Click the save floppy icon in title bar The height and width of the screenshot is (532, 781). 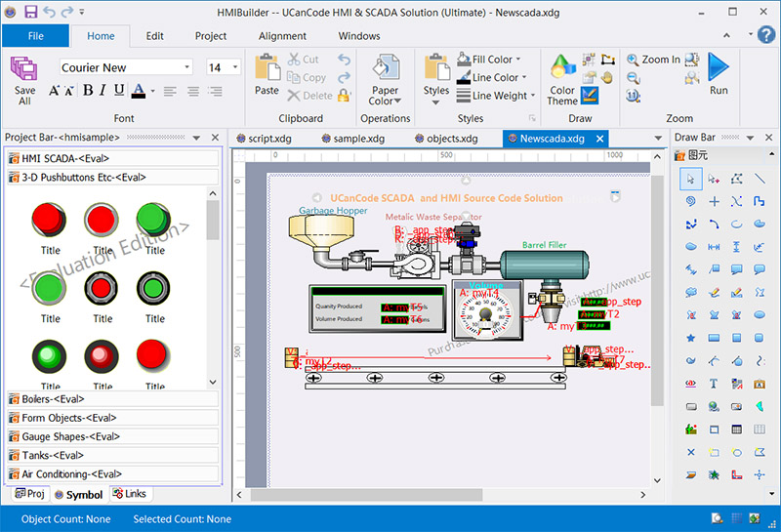[31, 12]
